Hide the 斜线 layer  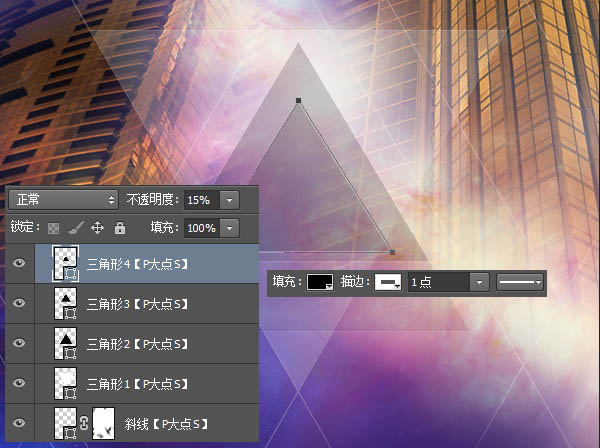(19, 423)
